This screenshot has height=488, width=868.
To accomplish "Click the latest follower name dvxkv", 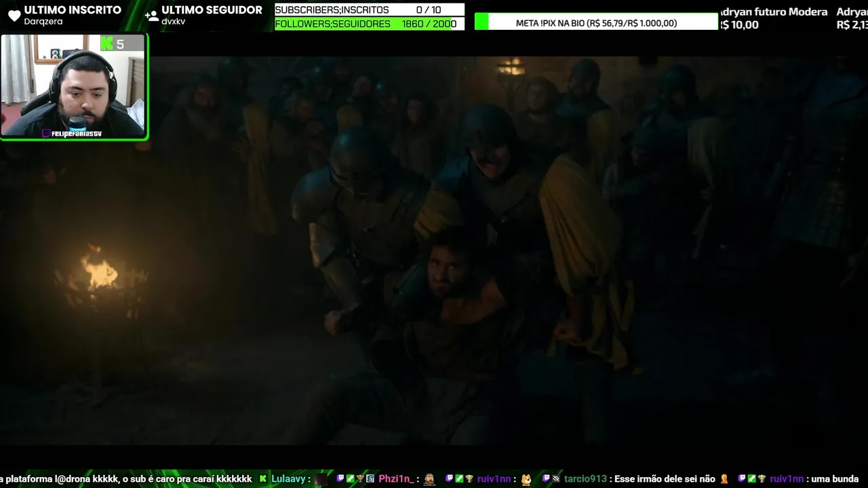I will pos(173,22).
